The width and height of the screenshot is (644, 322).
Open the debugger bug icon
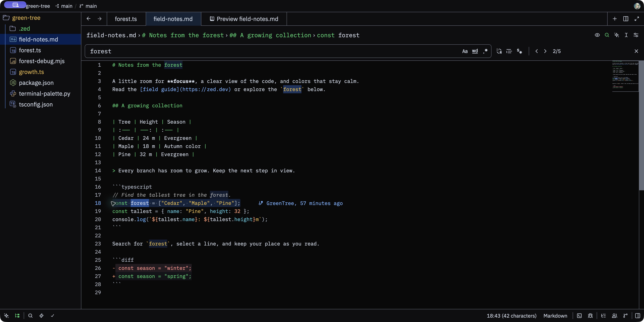tap(590, 316)
